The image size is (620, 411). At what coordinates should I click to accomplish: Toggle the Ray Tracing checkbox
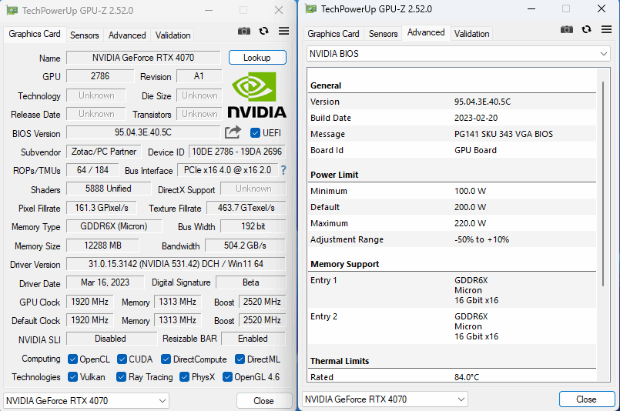coord(121,377)
